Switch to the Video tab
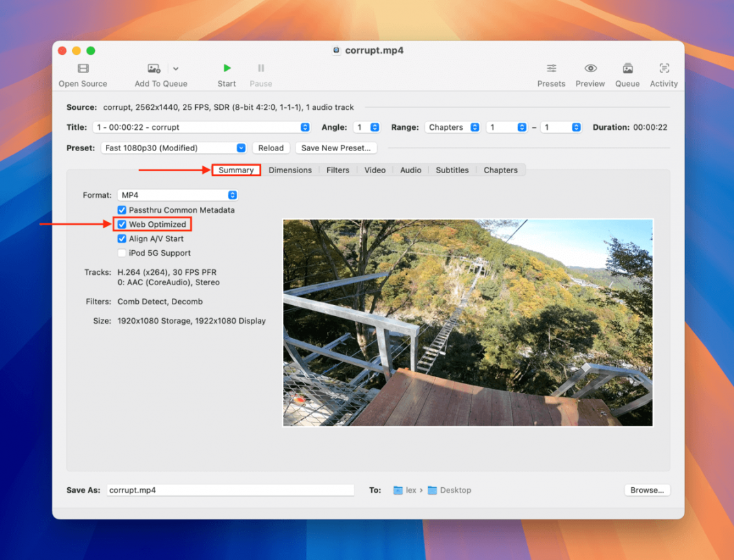The width and height of the screenshot is (734, 560). click(x=375, y=170)
